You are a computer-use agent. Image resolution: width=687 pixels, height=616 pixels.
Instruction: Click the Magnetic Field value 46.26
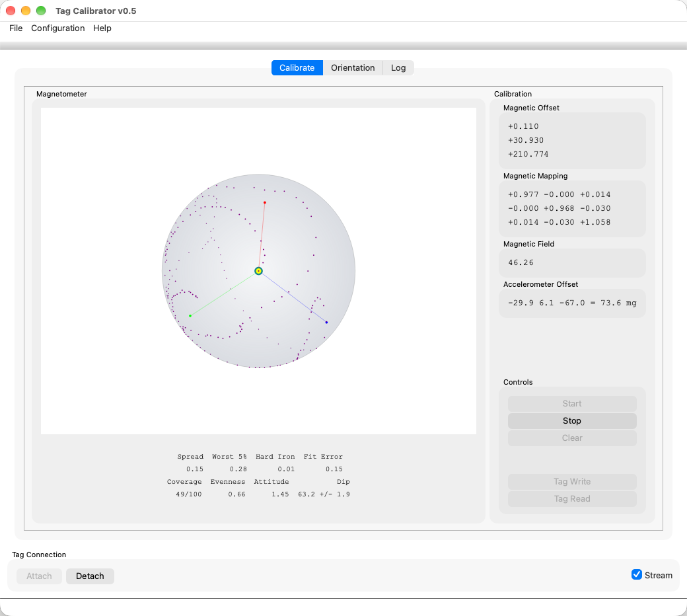[521, 262]
